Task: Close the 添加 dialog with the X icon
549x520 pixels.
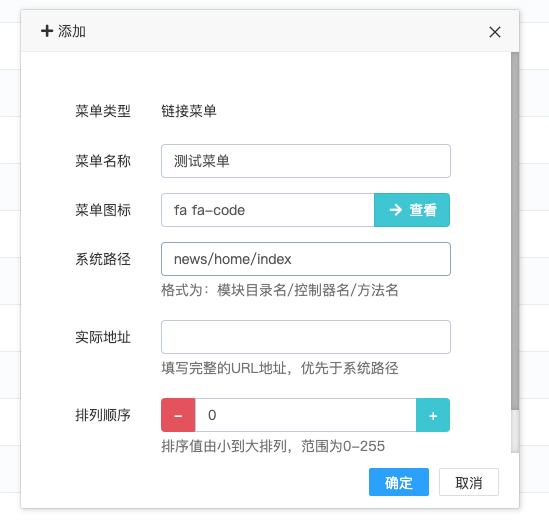Action: pos(495,32)
